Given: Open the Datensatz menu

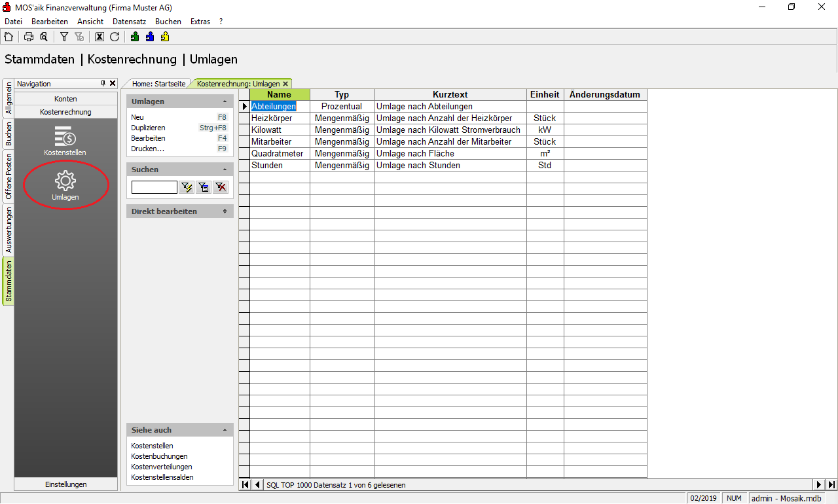Looking at the screenshot, I should coord(129,22).
